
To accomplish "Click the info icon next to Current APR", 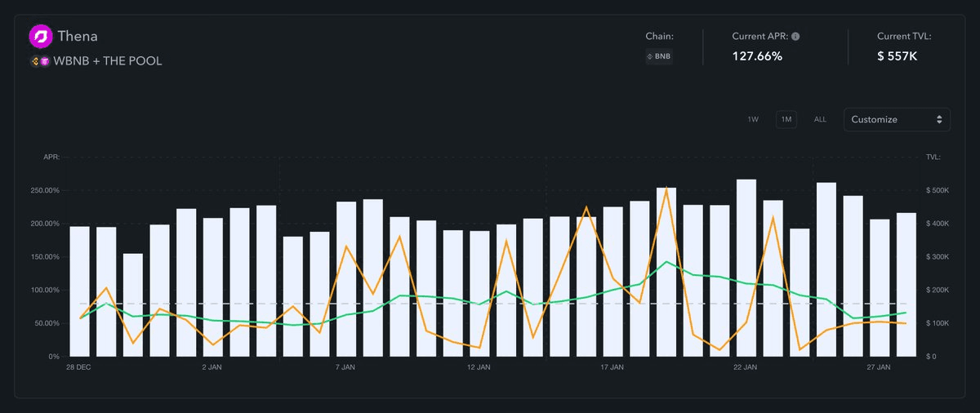I will click(795, 36).
